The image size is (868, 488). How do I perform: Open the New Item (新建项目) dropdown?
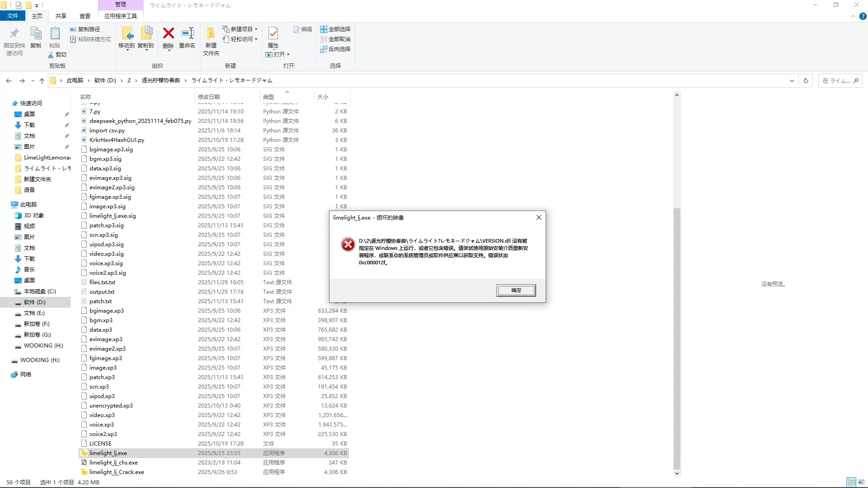pyautogui.click(x=240, y=29)
